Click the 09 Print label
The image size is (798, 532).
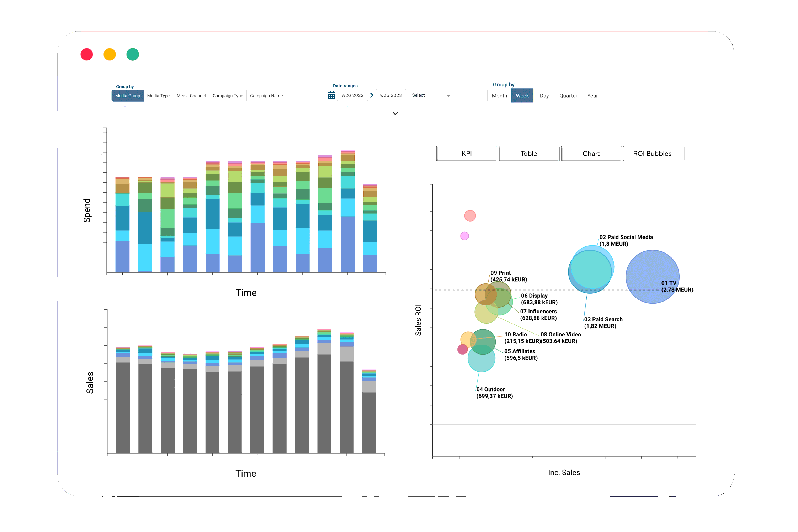click(x=509, y=276)
